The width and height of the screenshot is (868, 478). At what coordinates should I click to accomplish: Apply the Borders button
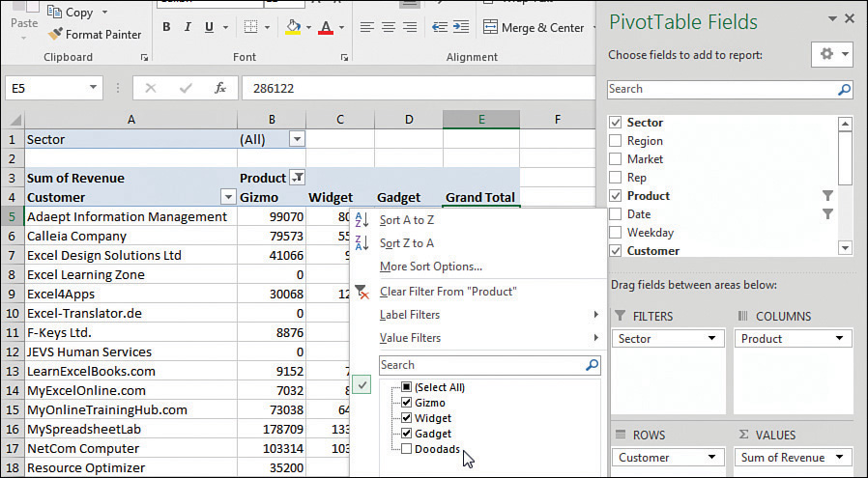point(250,27)
